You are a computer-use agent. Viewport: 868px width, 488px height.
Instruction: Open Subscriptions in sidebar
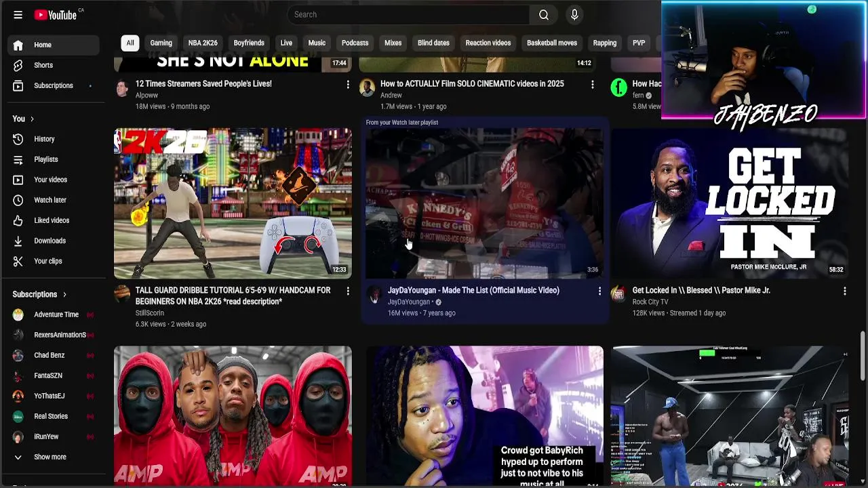coord(54,85)
